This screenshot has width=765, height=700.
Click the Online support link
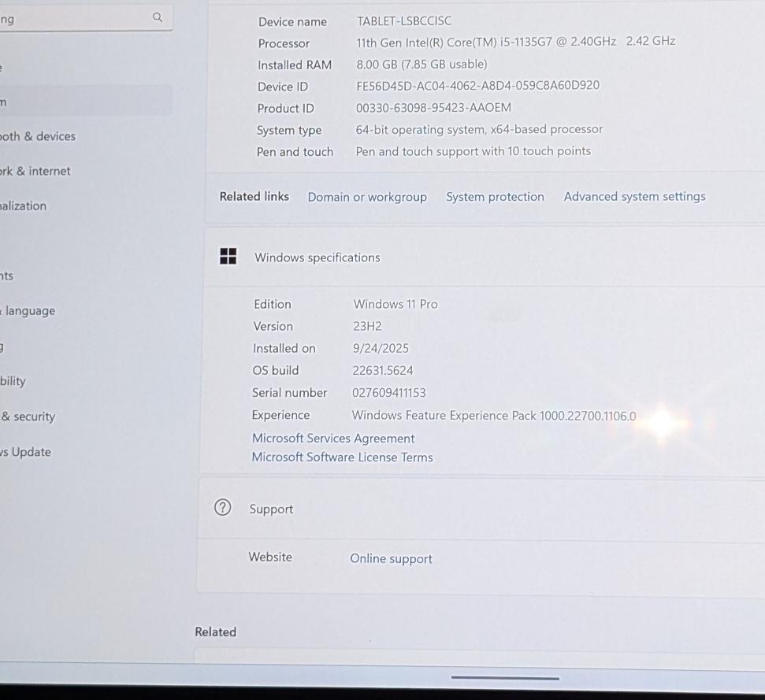[391, 558]
